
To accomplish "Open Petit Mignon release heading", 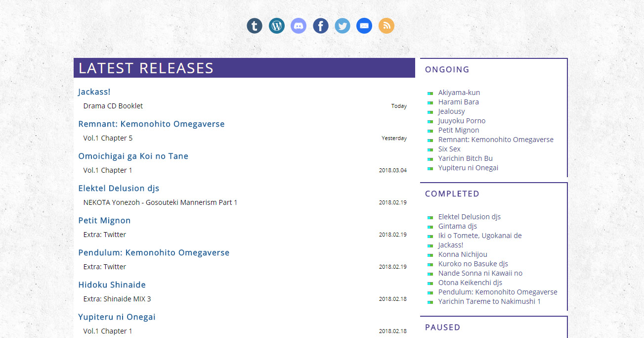I will coord(104,220).
